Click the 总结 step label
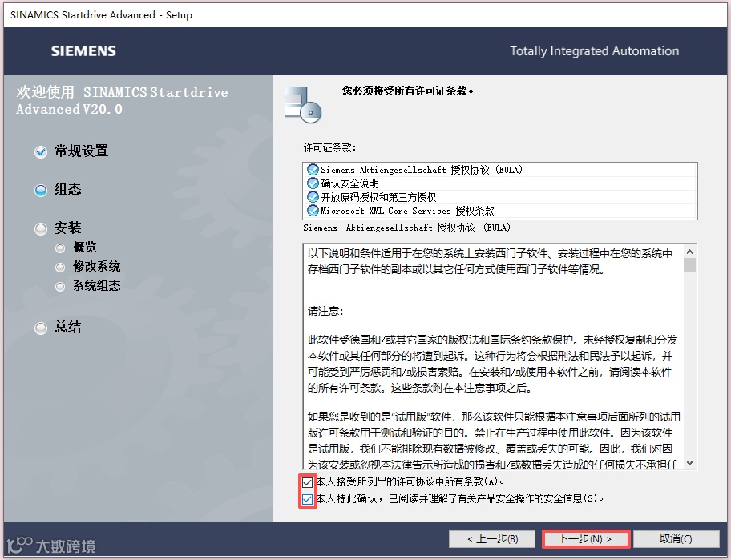The height and width of the screenshot is (560, 731). (x=68, y=327)
